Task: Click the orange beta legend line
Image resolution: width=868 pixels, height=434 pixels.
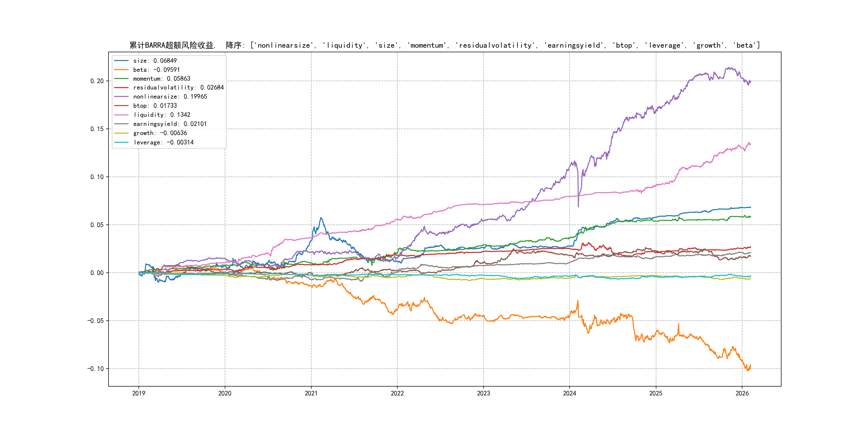Action: (121, 70)
